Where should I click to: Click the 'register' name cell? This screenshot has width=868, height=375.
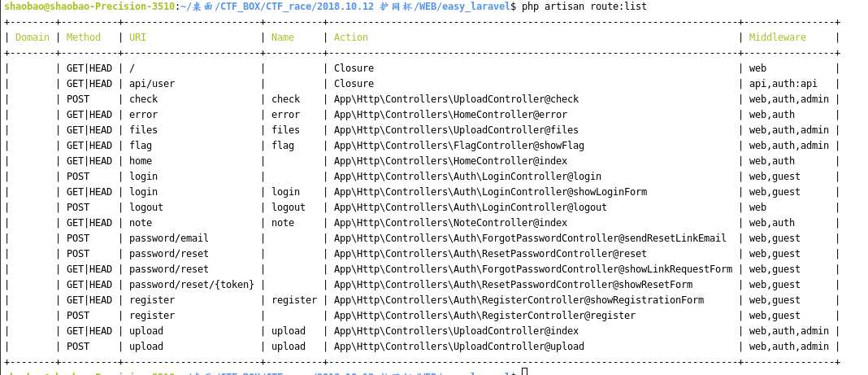coord(294,301)
